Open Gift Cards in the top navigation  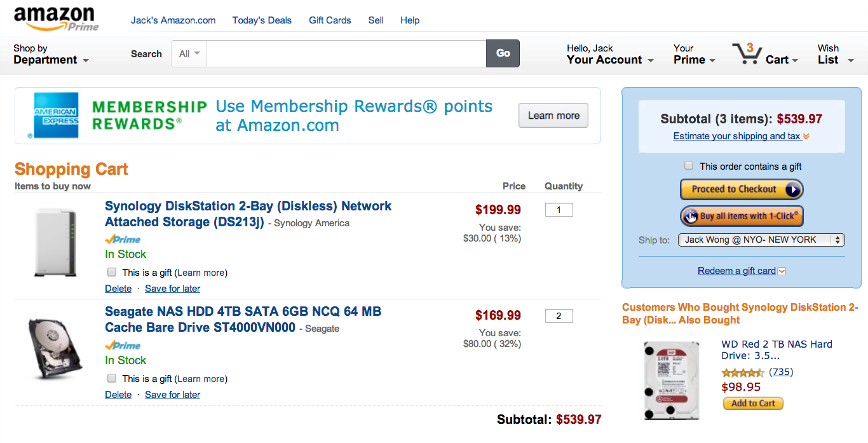330,20
